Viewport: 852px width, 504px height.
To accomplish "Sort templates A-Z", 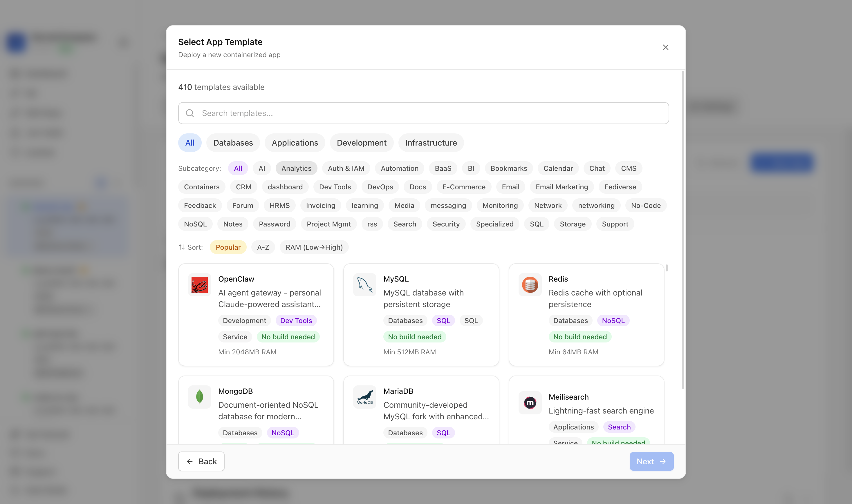I will click(x=263, y=247).
